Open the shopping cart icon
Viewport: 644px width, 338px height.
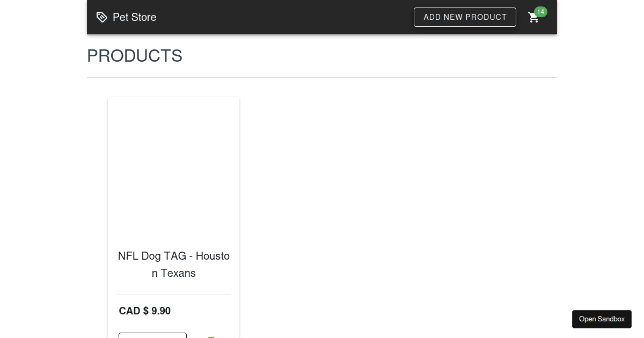pyautogui.click(x=533, y=18)
